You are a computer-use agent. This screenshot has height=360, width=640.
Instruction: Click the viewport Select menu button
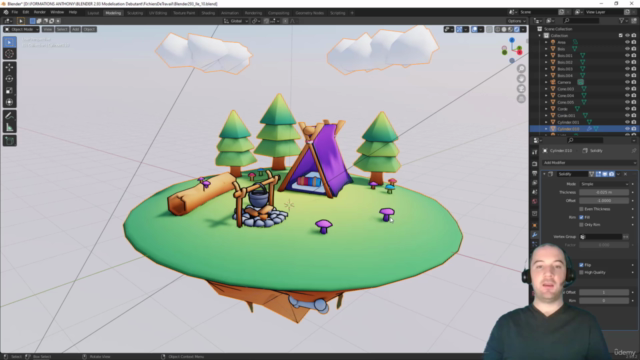pos(62,29)
